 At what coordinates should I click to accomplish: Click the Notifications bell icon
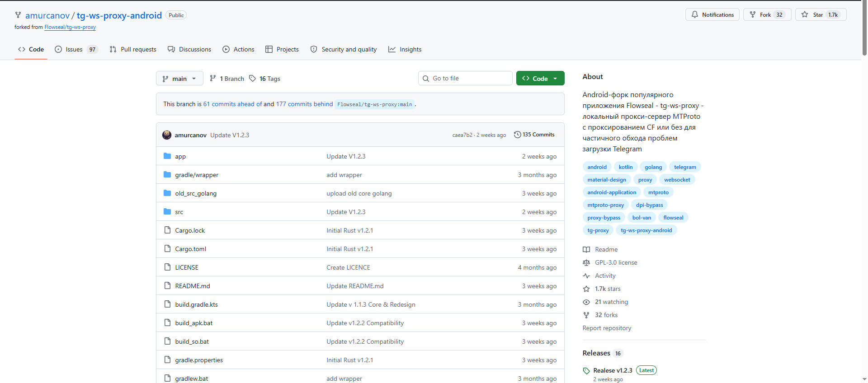[695, 14]
